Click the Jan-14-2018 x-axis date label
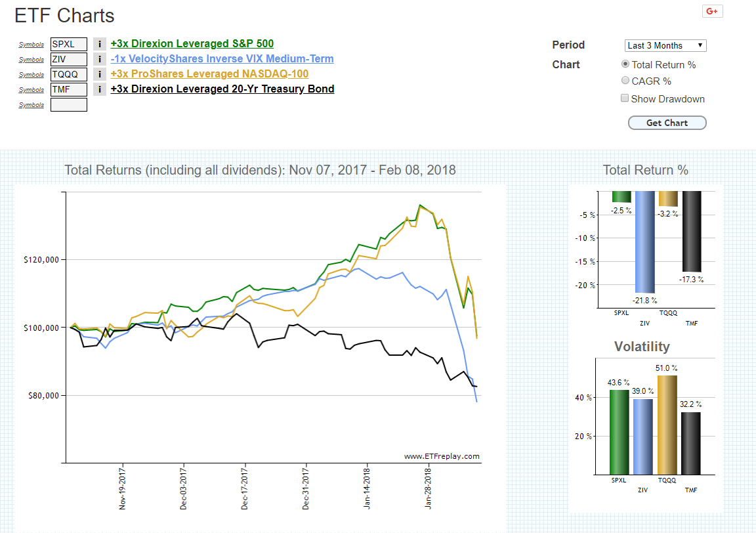This screenshot has width=756, height=533. (x=367, y=488)
